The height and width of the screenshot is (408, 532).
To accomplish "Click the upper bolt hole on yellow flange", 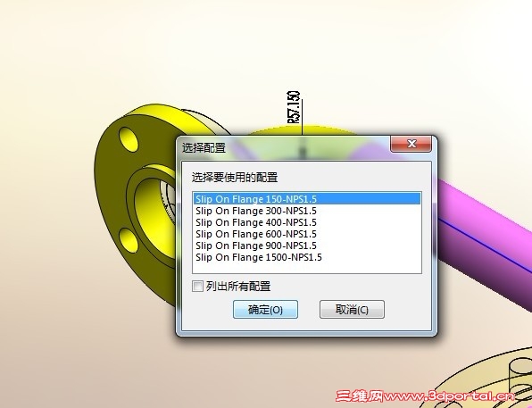I will (x=129, y=139).
